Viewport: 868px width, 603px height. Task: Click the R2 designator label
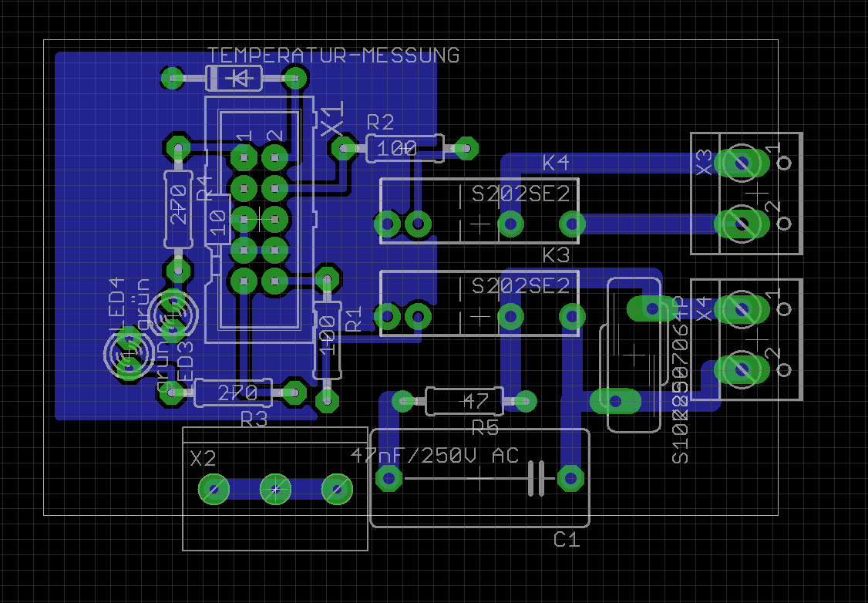coord(380,123)
